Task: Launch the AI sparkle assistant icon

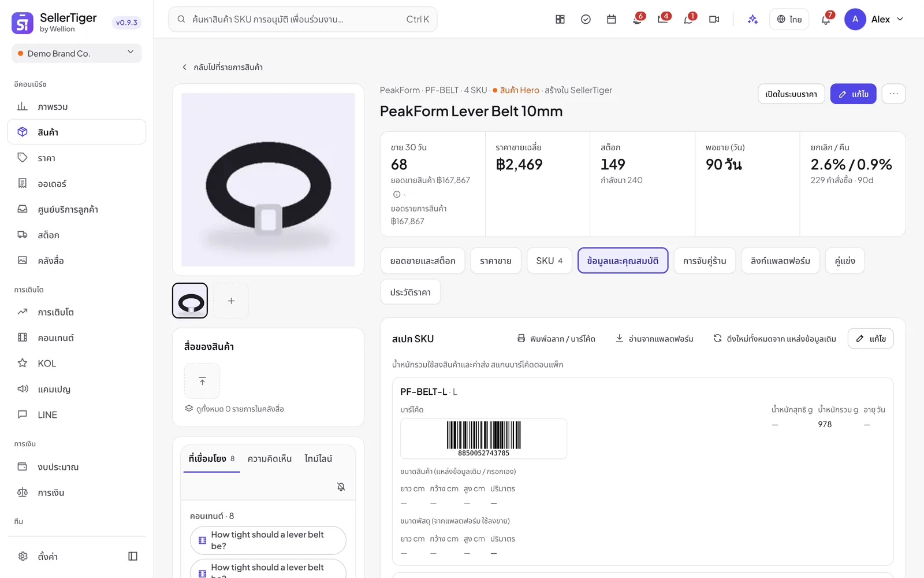Action: pyautogui.click(x=752, y=19)
